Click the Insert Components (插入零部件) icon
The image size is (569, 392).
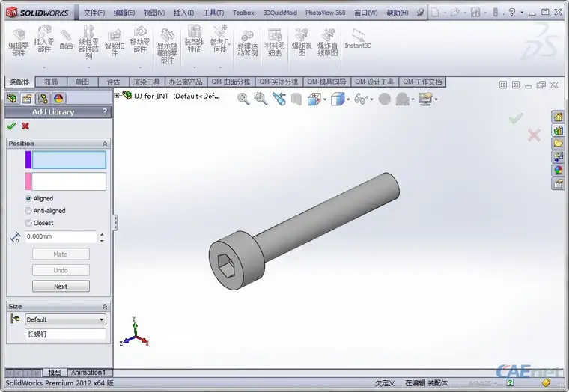[44, 39]
